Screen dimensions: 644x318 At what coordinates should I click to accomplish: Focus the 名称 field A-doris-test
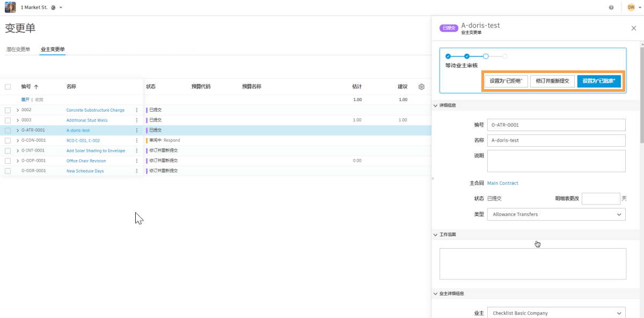pyautogui.click(x=557, y=140)
